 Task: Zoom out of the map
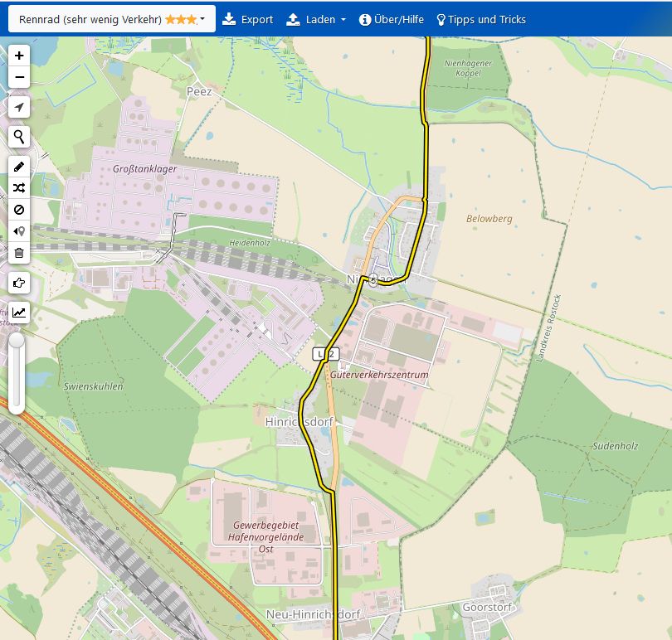tap(20, 78)
